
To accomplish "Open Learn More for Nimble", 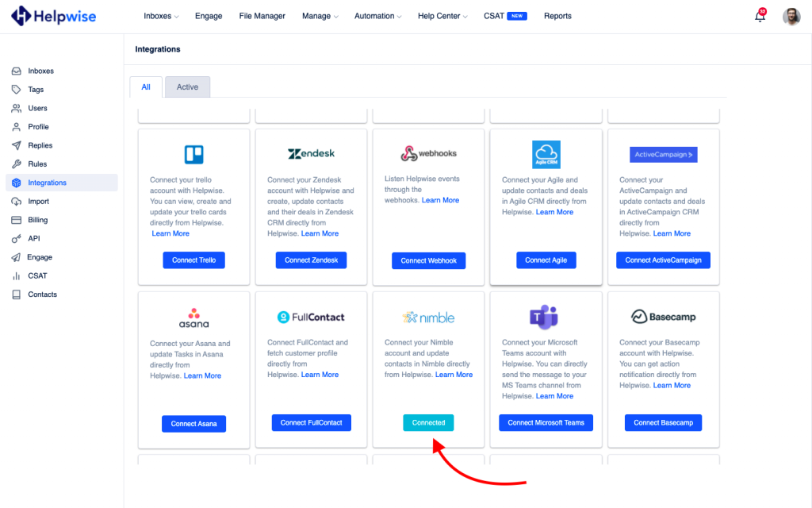I will pyautogui.click(x=454, y=375).
